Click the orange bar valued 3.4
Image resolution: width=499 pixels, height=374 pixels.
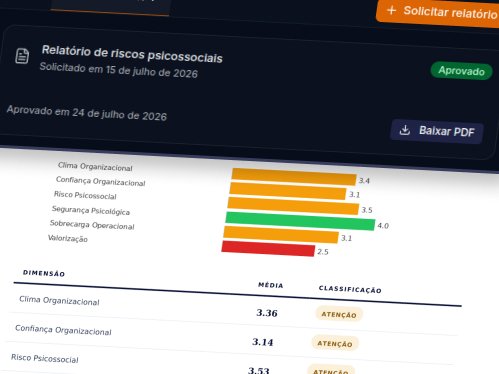tap(294, 177)
